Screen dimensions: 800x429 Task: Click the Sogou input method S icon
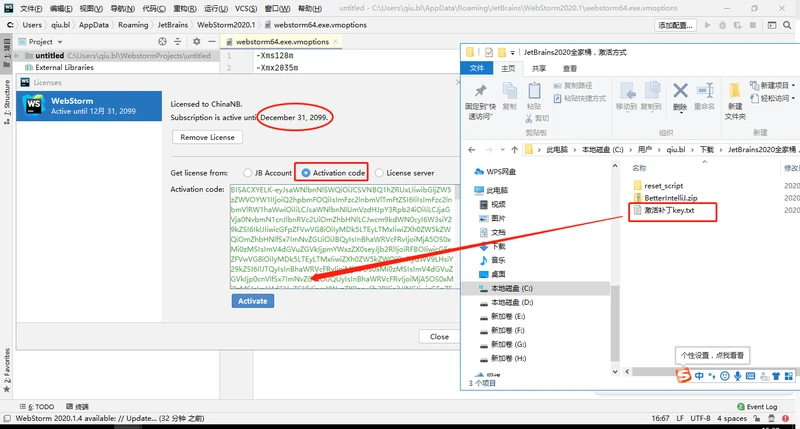click(683, 375)
